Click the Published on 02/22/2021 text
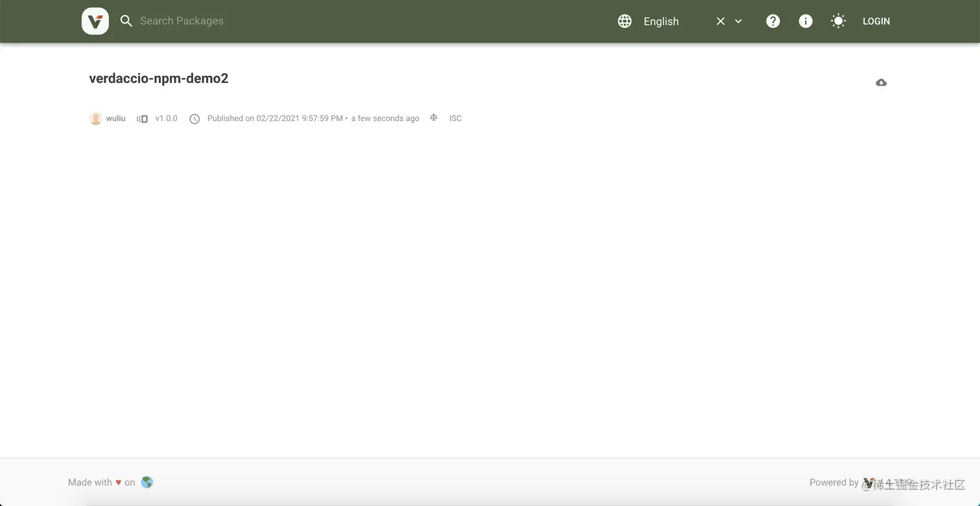The height and width of the screenshot is (506, 980). (275, 118)
